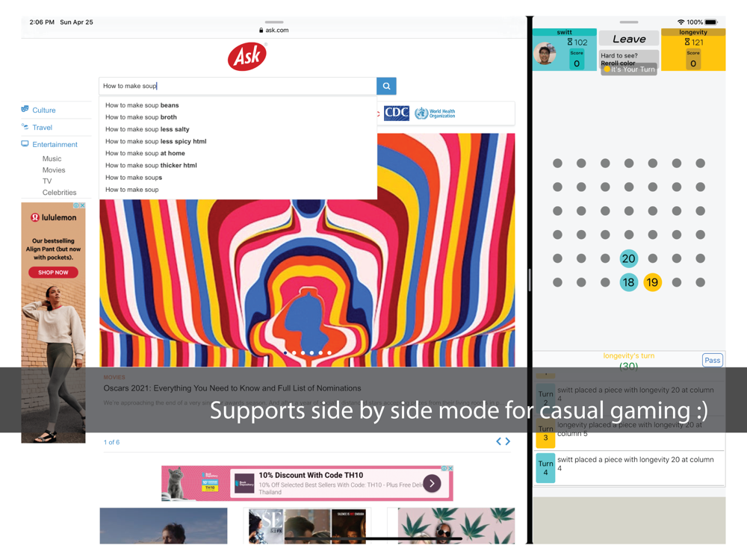Click switt's hourglass timer 102

pos(577,42)
